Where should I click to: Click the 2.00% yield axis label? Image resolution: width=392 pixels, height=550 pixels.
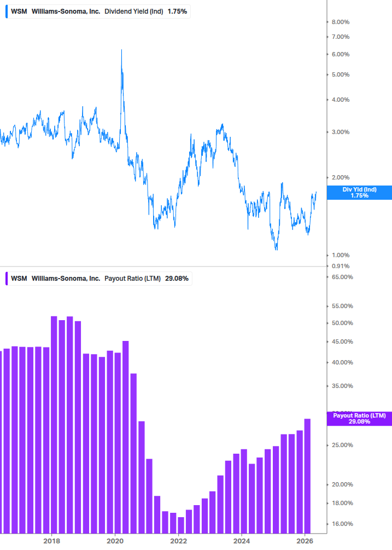pos(341,177)
